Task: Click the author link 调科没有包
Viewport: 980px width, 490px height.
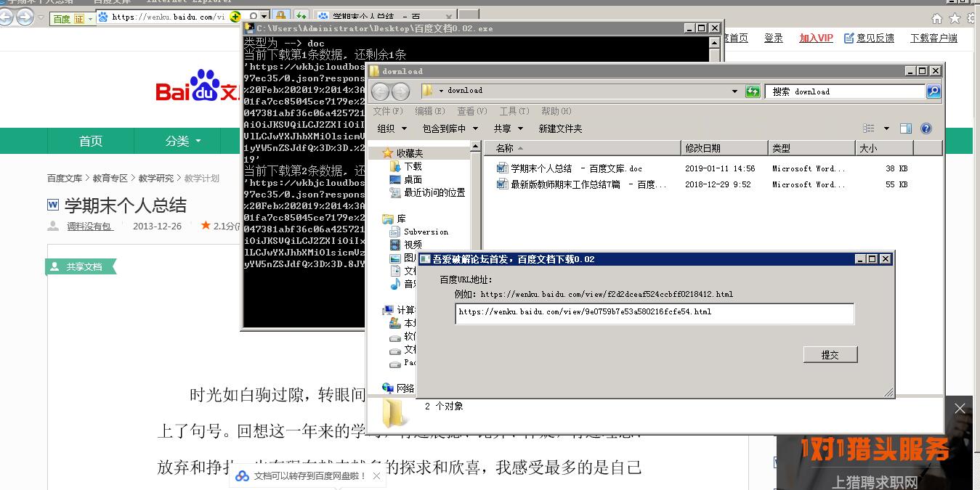Action: [89, 226]
